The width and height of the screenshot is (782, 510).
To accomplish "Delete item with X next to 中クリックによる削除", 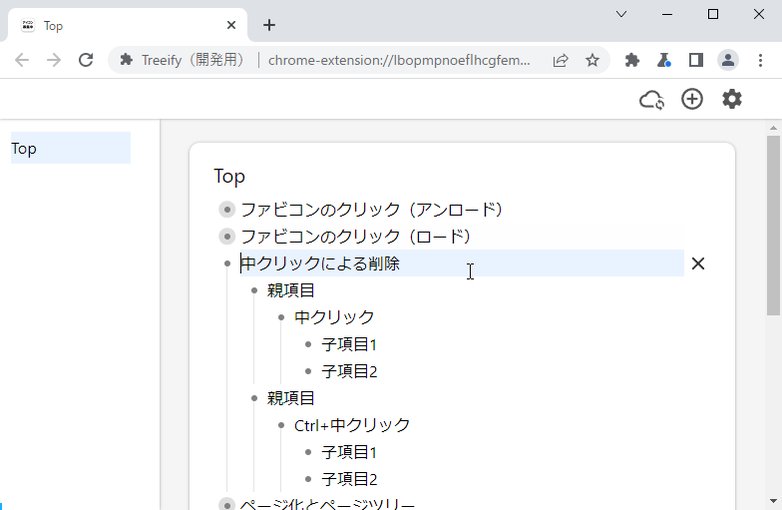I will click(698, 263).
